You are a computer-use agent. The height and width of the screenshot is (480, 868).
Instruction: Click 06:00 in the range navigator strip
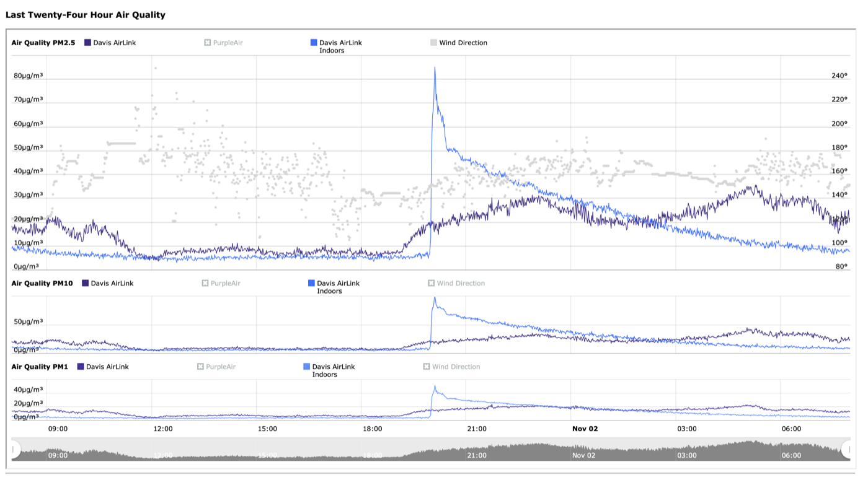(791, 455)
